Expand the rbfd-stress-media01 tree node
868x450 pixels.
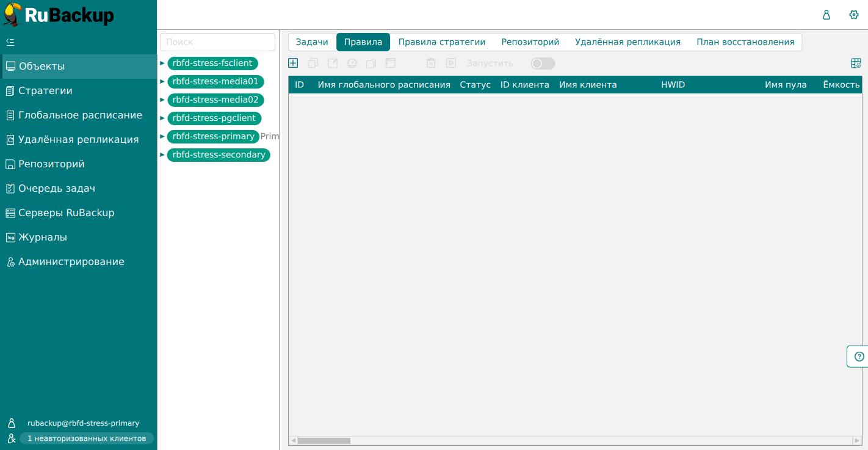coord(162,81)
